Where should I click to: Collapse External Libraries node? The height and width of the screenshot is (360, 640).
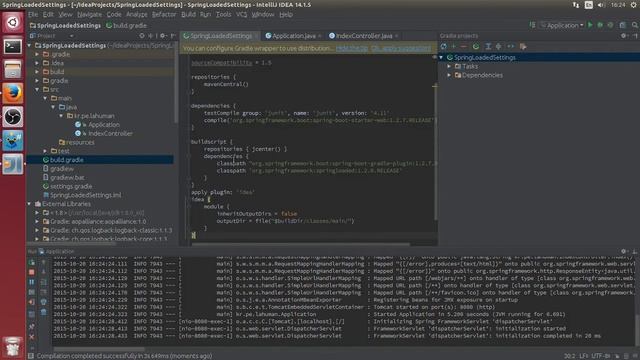(30, 204)
